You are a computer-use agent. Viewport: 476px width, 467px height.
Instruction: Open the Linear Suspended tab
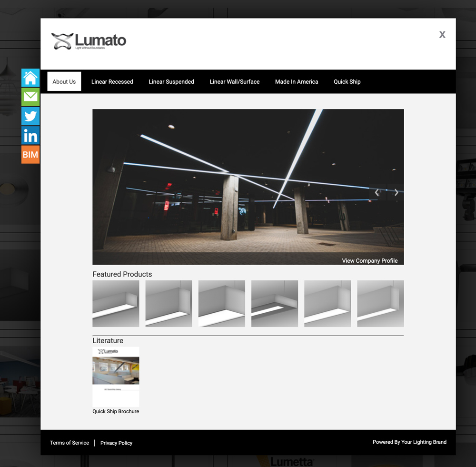171,81
